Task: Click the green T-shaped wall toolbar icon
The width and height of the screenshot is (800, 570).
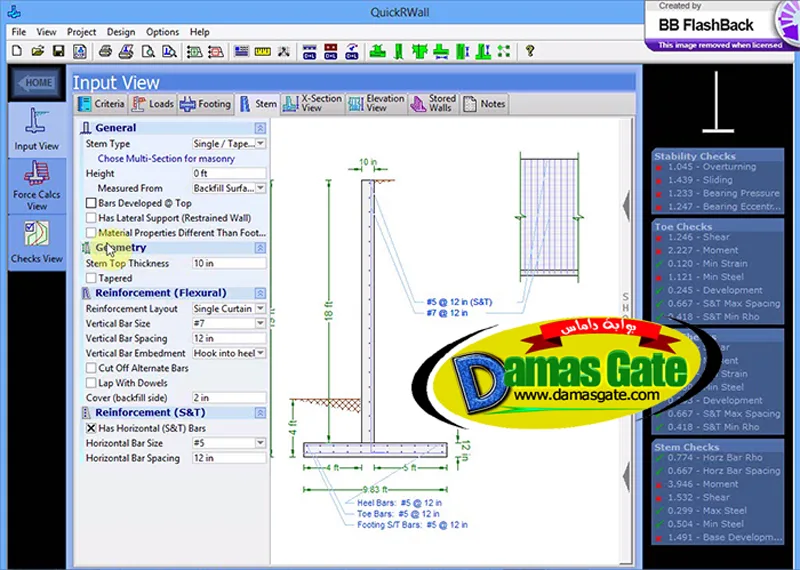Action: (x=420, y=51)
